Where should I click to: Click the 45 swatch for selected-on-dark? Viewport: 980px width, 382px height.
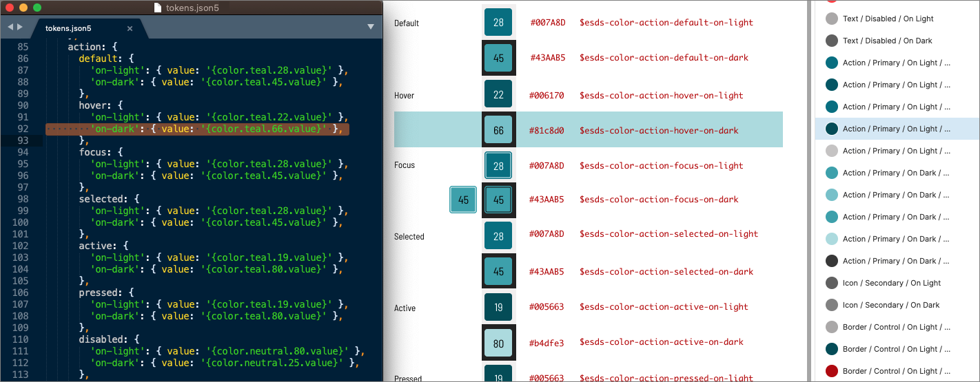tap(498, 272)
